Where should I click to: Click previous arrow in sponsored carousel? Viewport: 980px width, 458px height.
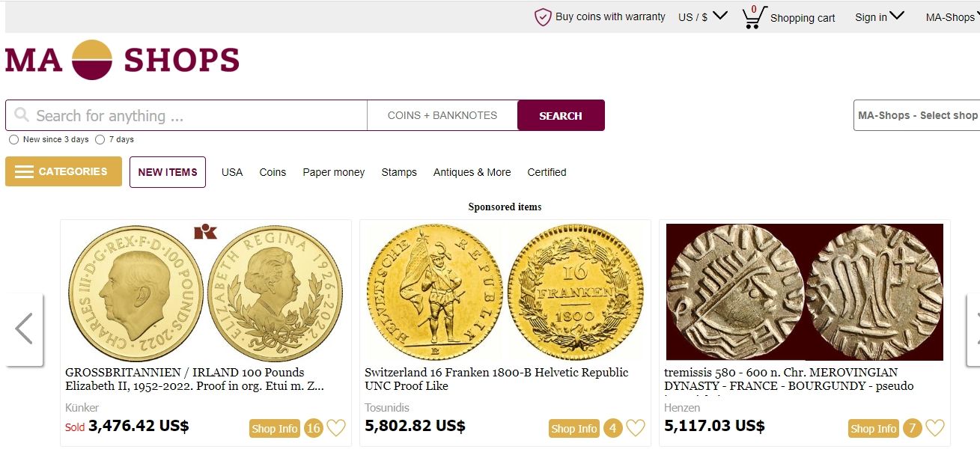[24, 329]
